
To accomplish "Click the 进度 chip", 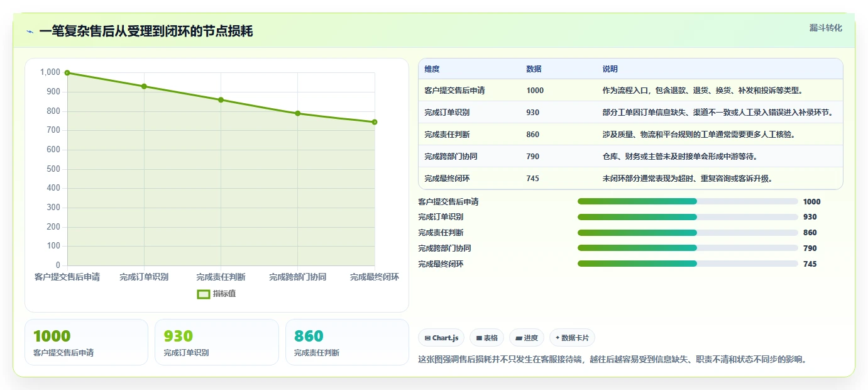I will (x=527, y=338).
